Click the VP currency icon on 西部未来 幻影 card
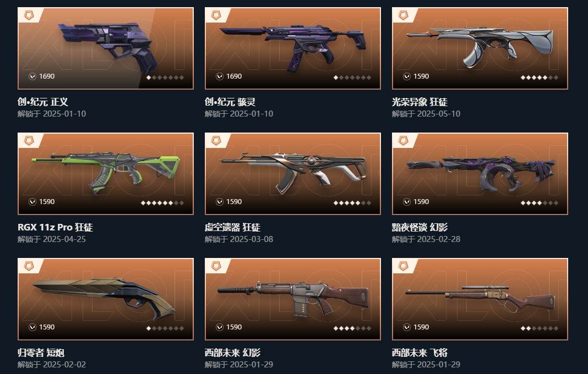This screenshot has height=374, width=588. (x=220, y=327)
